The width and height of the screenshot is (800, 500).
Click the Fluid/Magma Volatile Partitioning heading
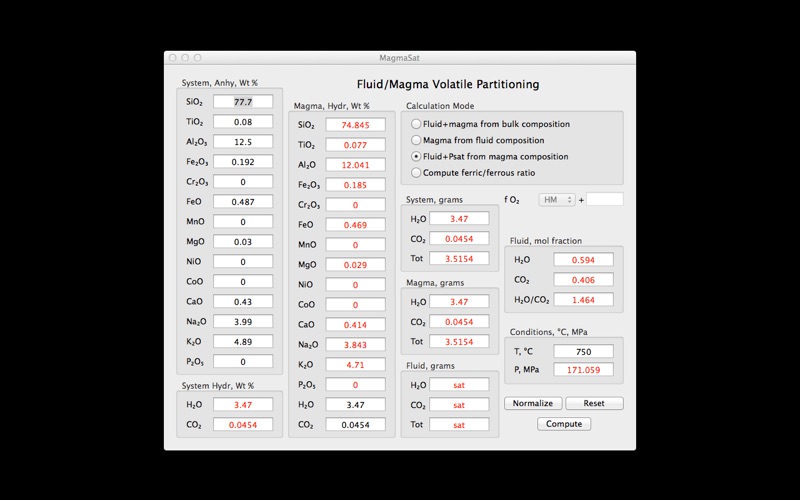tap(447, 84)
